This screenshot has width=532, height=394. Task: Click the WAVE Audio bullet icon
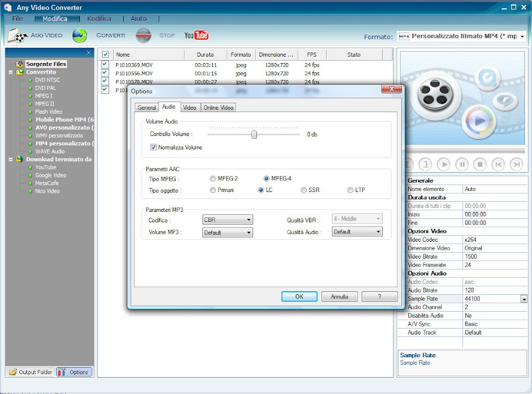[30, 151]
